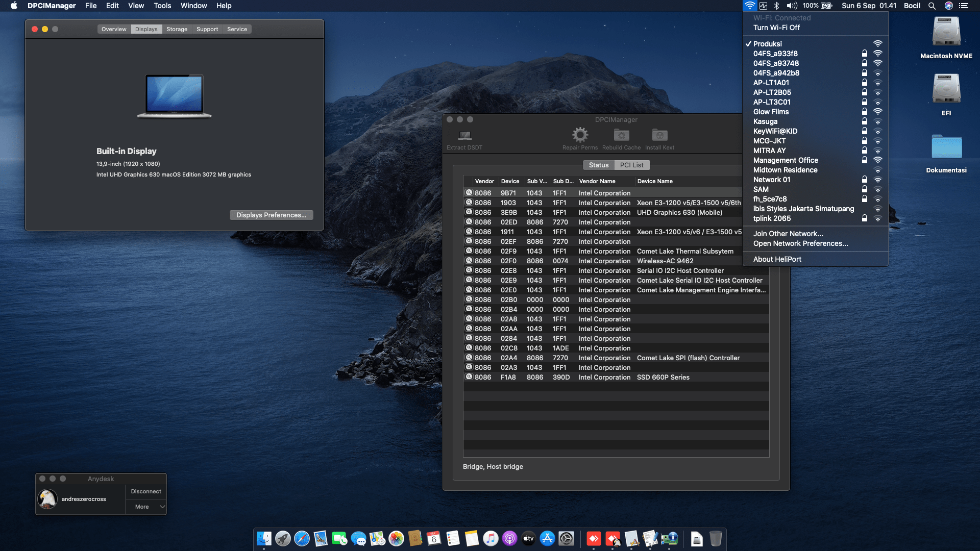The width and height of the screenshot is (980, 551).
Task: Choose Open Network Preferences
Action: pyautogui.click(x=815, y=243)
